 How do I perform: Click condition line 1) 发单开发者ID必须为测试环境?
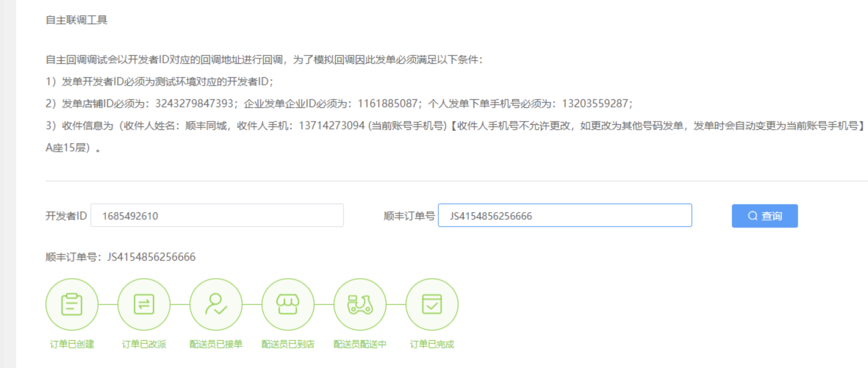coord(159,82)
